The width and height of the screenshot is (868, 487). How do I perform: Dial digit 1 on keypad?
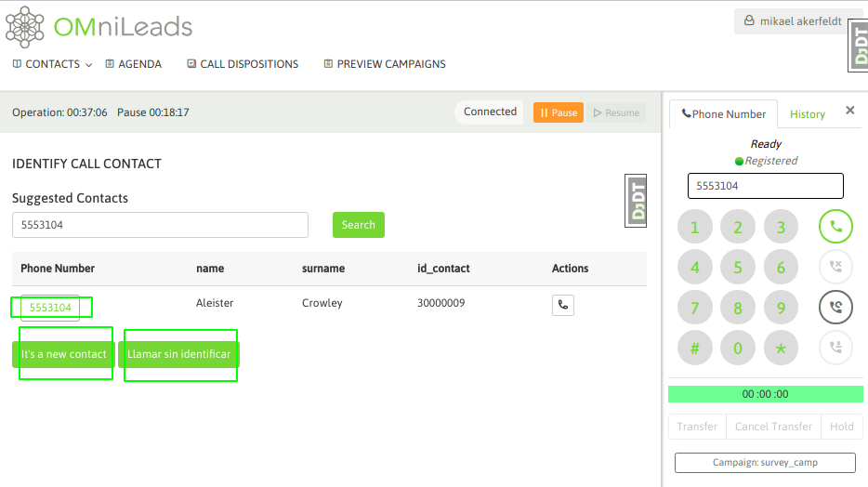[x=695, y=227]
